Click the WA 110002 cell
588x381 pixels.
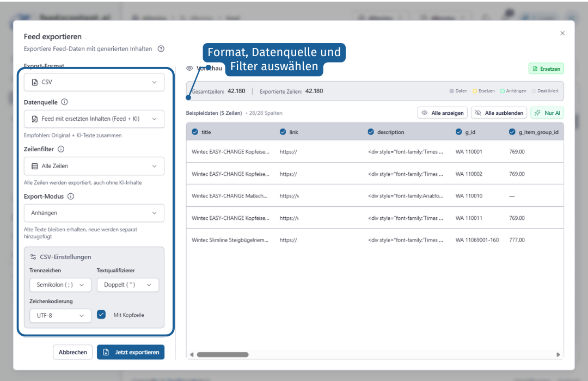469,174
